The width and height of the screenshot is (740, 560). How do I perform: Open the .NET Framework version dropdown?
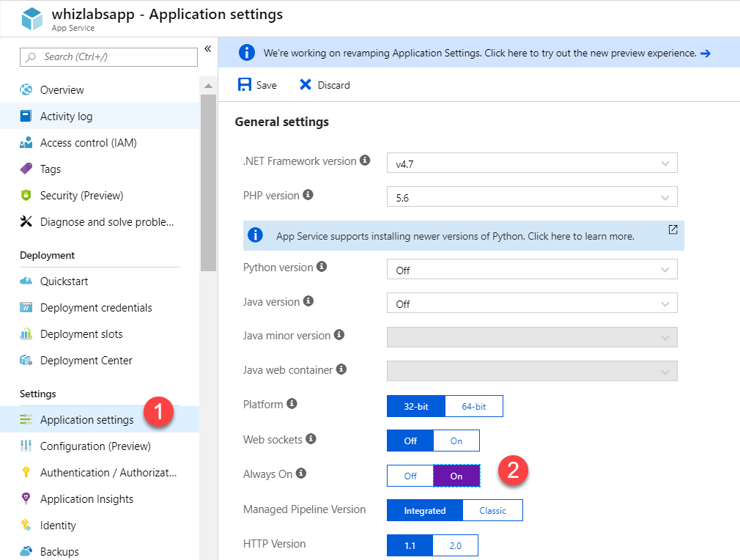(x=532, y=163)
